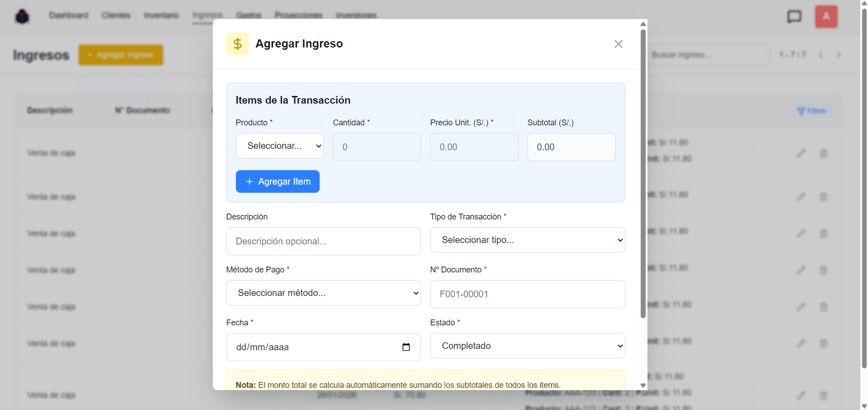Viewport: 868px width, 410px height.
Task: Click the modal scrollbar down arrow
Action: [643, 386]
